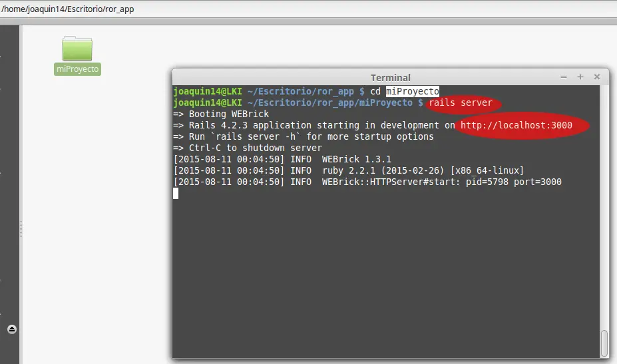
Task: Click the first prompt 'joaquin14@LKI ~/Escritorio/ror_app $'
Action: [269, 91]
